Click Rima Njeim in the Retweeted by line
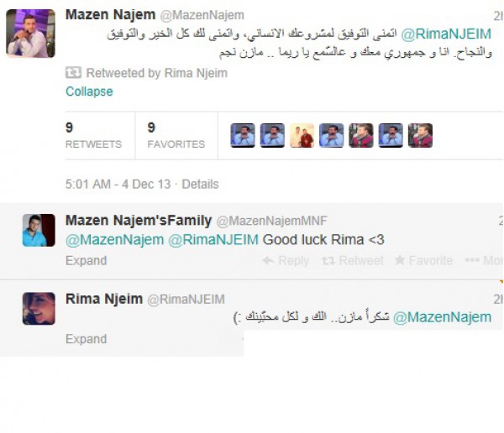The image size is (504, 433). [x=196, y=73]
